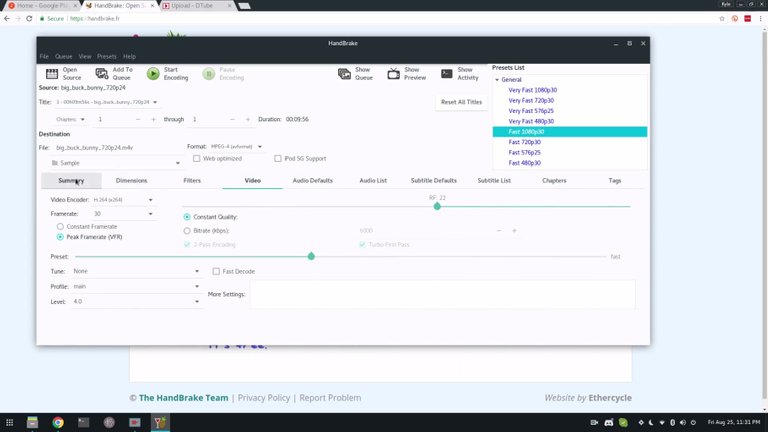The height and width of the screenshot is (432, 768).
Task: Click the RF quality slider handle
Action: click(437, 206)
